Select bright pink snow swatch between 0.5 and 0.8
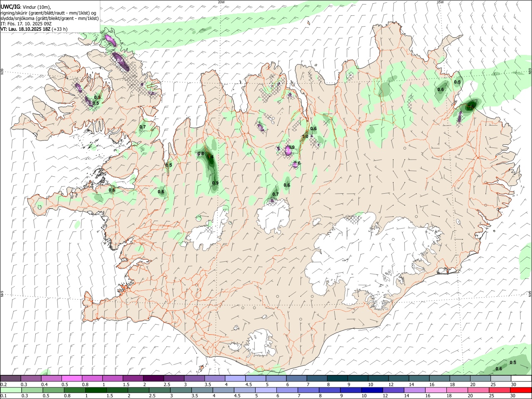 [71, 379]
